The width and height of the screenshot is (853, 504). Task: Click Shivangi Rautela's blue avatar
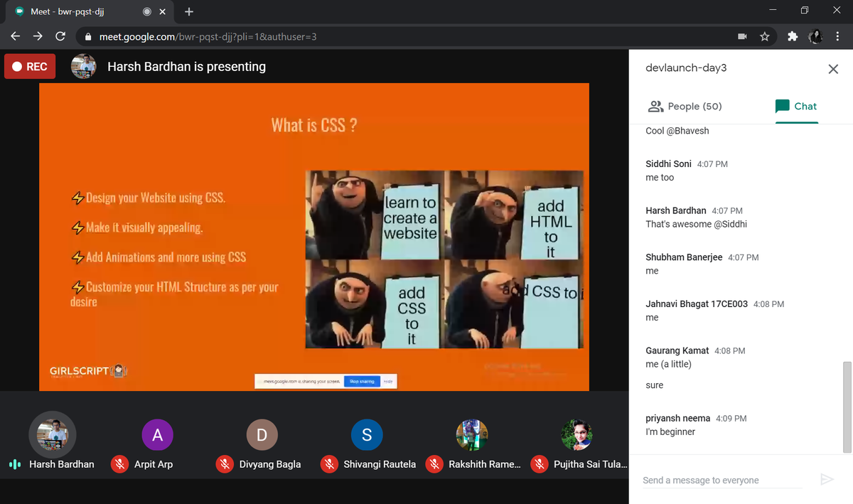(367, 435)
